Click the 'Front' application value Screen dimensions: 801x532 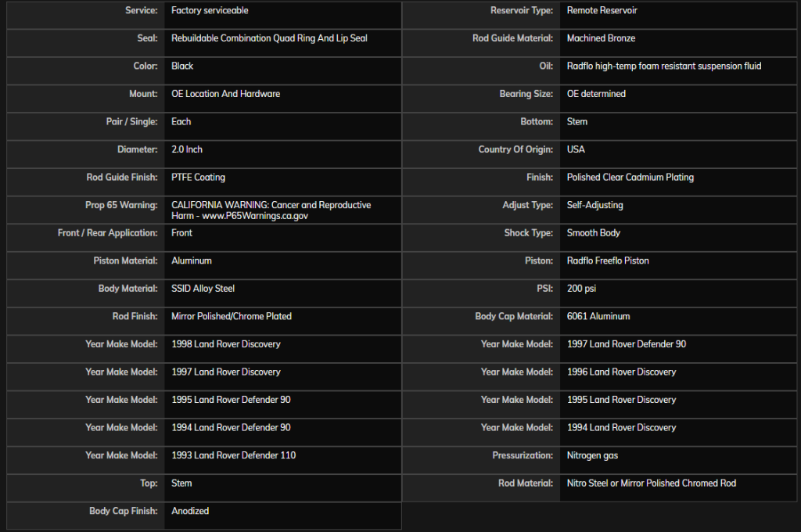[181, 232]
